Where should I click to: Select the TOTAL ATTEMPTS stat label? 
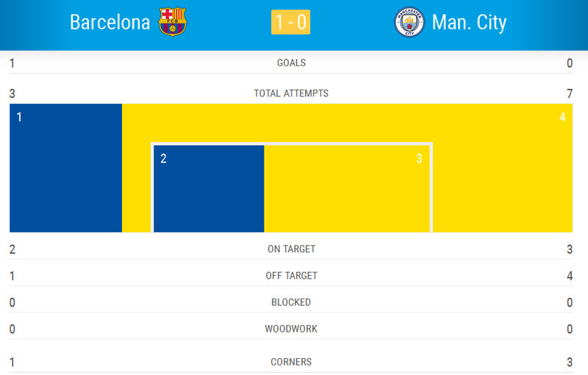click(291, 93)
